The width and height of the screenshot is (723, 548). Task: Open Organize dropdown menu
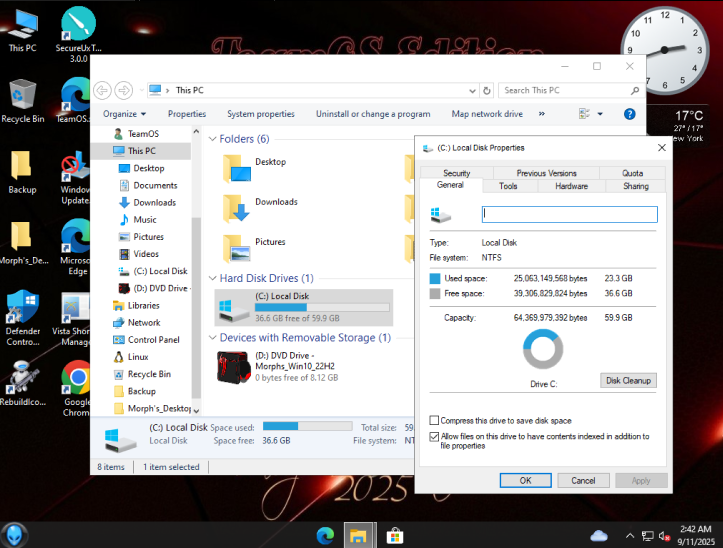click(124, 114)
